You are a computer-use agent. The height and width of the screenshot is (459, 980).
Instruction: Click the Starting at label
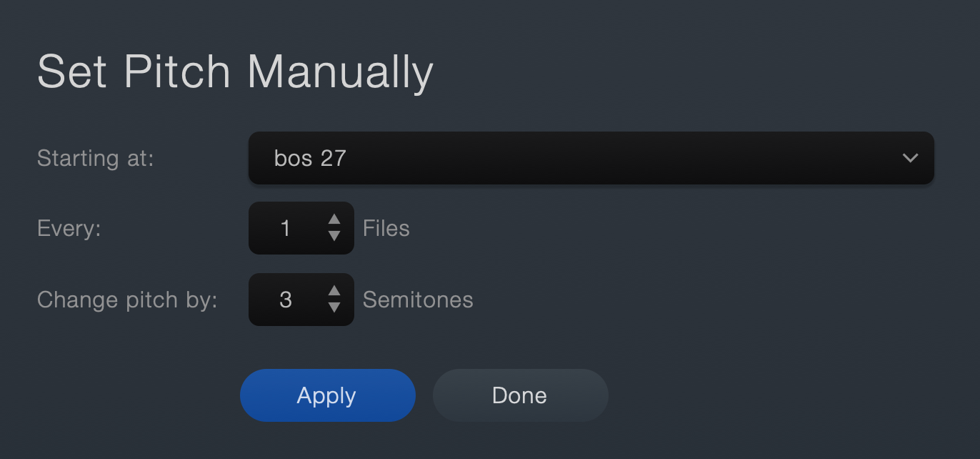pyautogui.click(x=95, y=158)
